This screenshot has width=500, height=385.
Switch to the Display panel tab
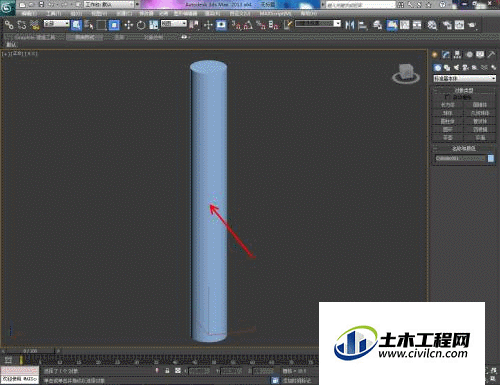[x=480, y=55]
